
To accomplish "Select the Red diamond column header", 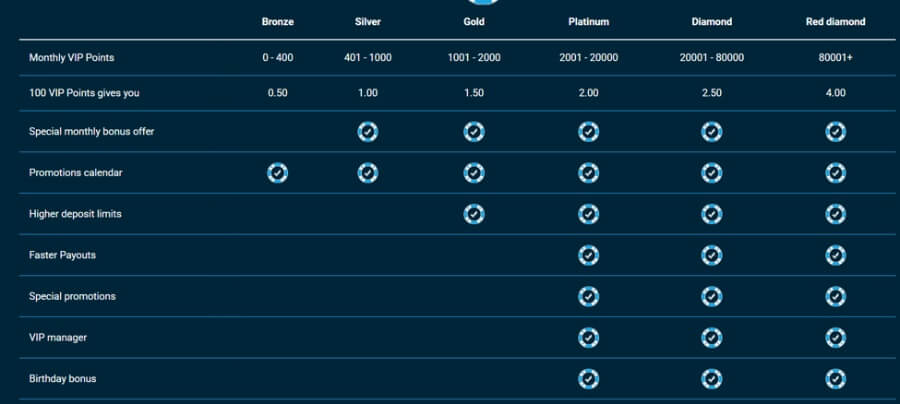I will 836,22.
